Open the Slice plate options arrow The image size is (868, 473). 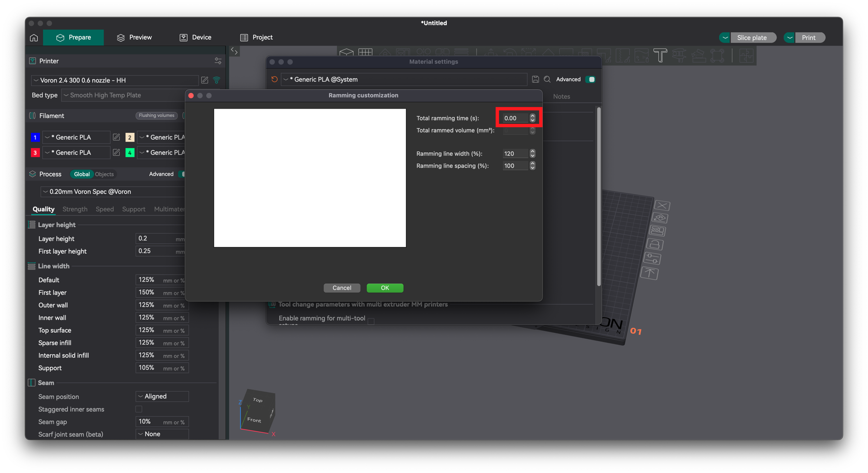pyautogui.click(x=725, y=38)
